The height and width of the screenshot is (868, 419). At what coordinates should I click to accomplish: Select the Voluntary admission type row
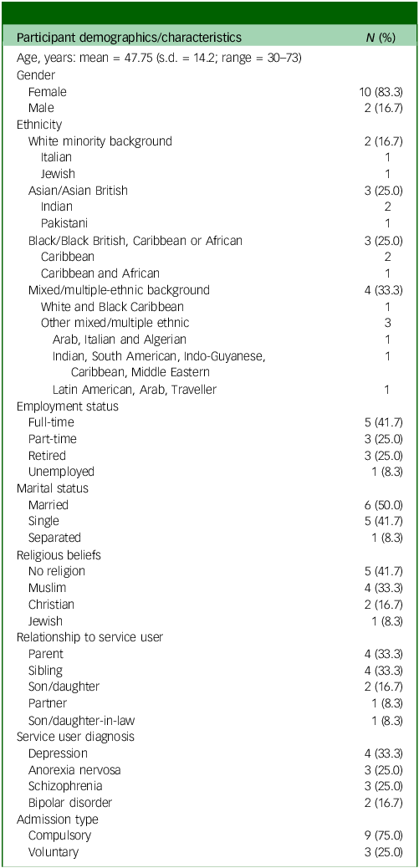click(209, 852)
